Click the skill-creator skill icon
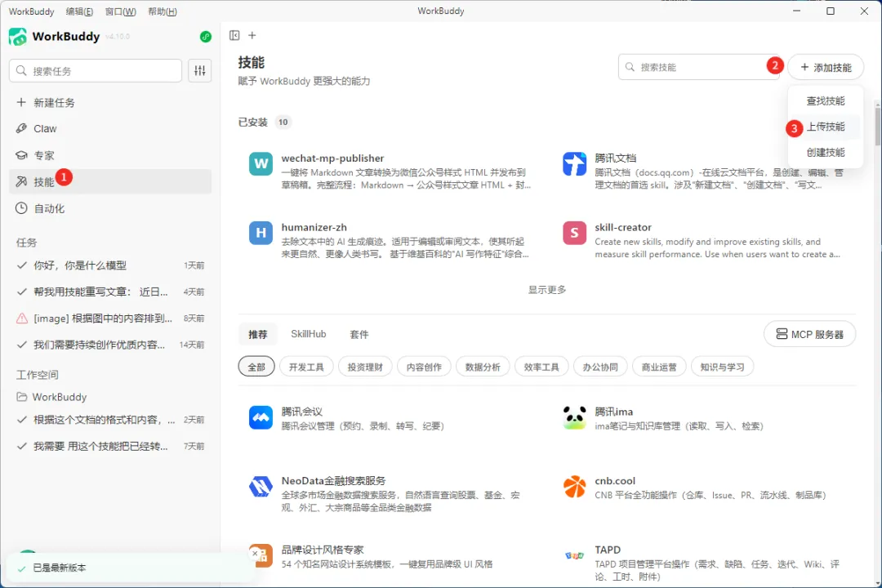Image resolution: width=882 pixels, height=588 pixels. pos(574,233)
